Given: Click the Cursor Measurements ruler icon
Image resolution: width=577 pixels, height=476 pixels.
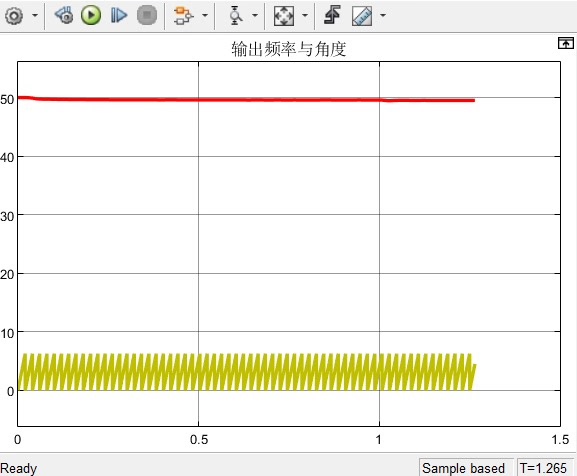Looking at the screenshot, I should 362,16.
